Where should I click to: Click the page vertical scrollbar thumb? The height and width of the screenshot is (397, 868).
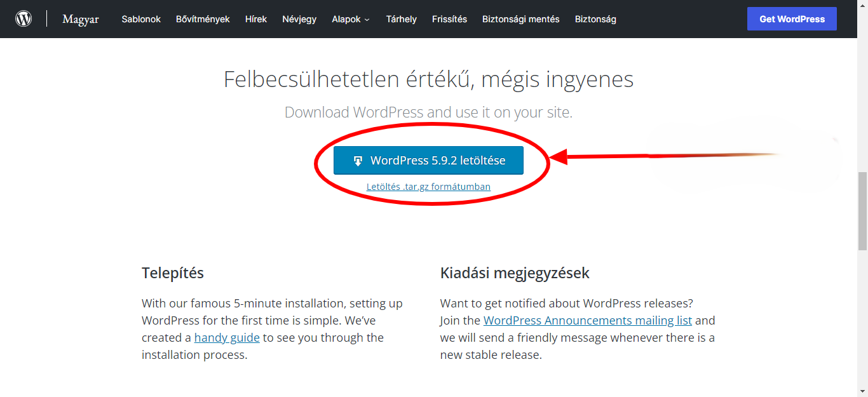coord(862,211)
